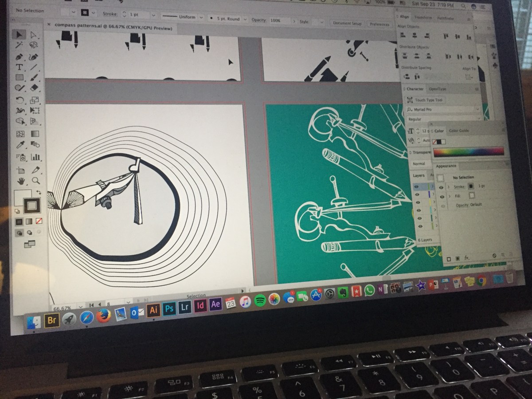Viewport: 532px width, 399px height.
Task: Select the Rotate tool
Action: 20,100
